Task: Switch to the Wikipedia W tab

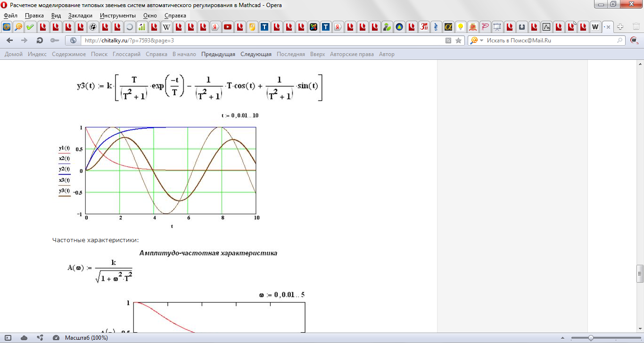Action: [x=166, y=26]
